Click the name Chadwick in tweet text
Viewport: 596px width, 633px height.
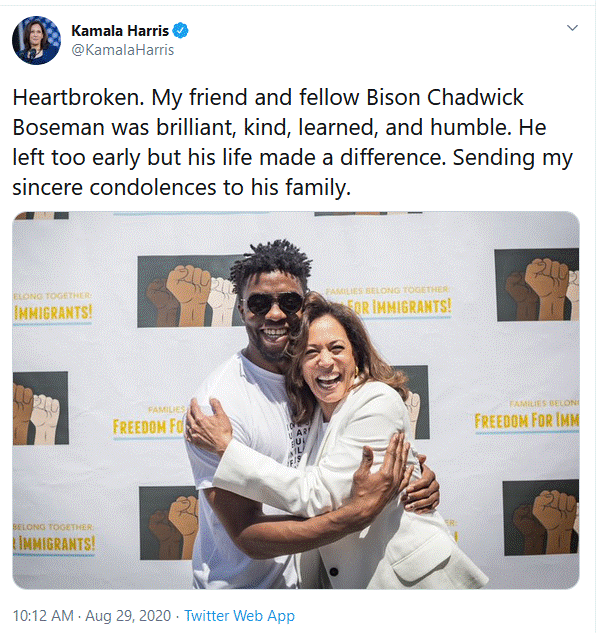[475, 97]
